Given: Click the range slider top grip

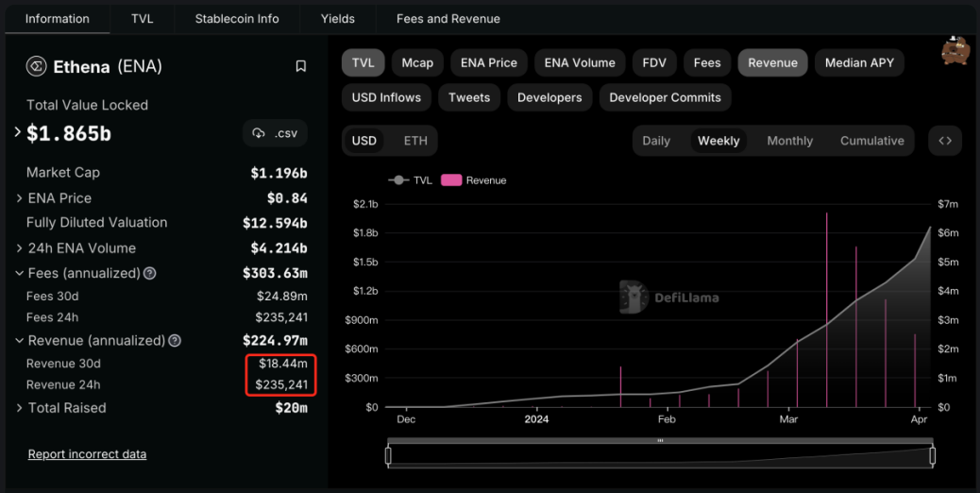Looking at the screenshot, I should click(x=660, y=440).
